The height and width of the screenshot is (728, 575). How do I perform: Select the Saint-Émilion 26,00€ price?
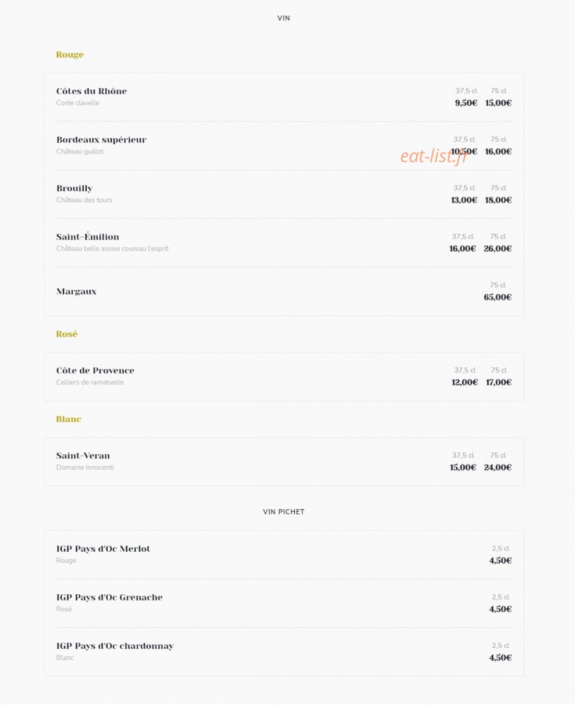(498, 249)
